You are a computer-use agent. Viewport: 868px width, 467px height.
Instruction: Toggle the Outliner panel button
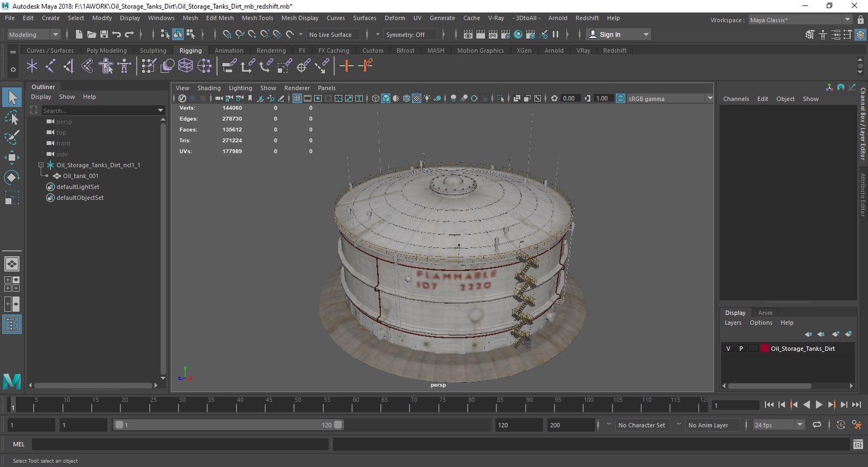[x=11, y=325]
